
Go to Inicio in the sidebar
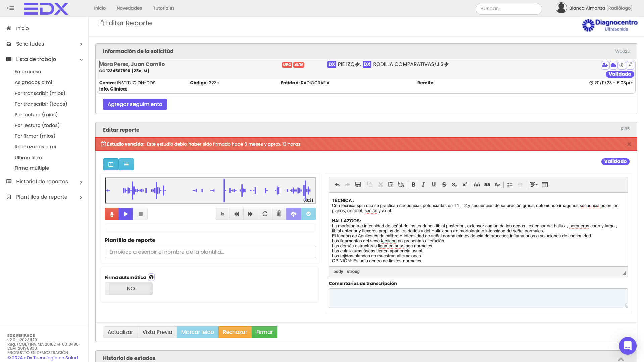(x=22, y=28)
